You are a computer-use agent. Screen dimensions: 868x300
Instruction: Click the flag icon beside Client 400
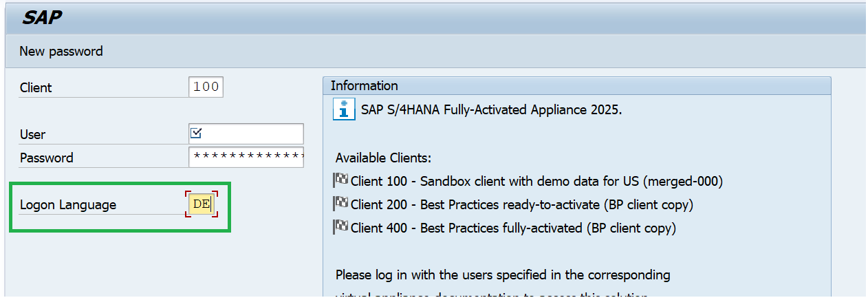(x=340, y=226)
